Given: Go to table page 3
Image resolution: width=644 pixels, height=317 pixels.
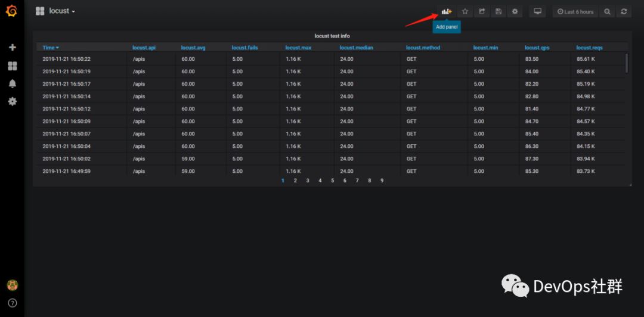Looking at the screenshot, I should tap(308, 181).
